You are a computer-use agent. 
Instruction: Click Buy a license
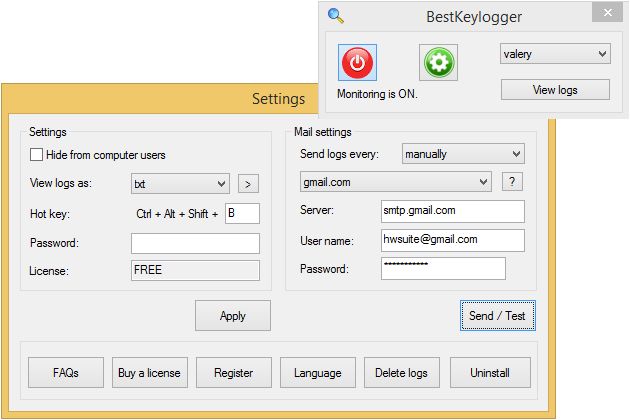coord(150,373)
